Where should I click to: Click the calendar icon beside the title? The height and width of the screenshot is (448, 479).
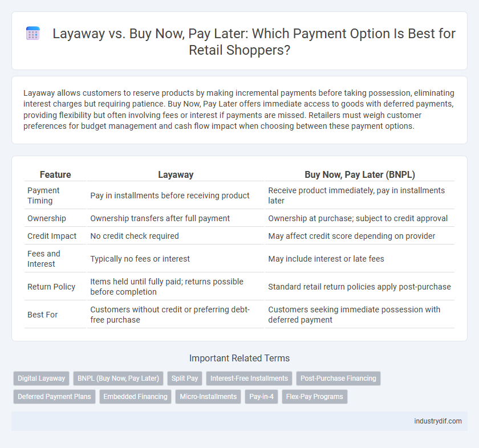point(33,33)
